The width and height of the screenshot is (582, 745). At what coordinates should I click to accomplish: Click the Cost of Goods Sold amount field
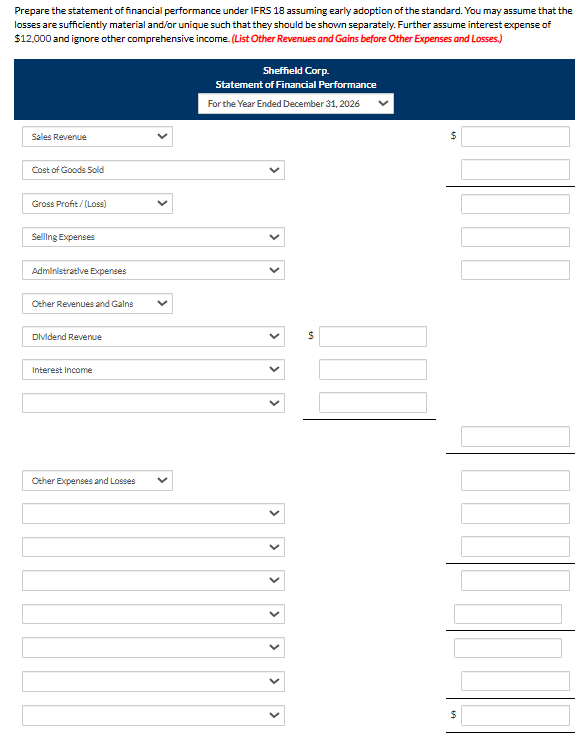point(515,170)
